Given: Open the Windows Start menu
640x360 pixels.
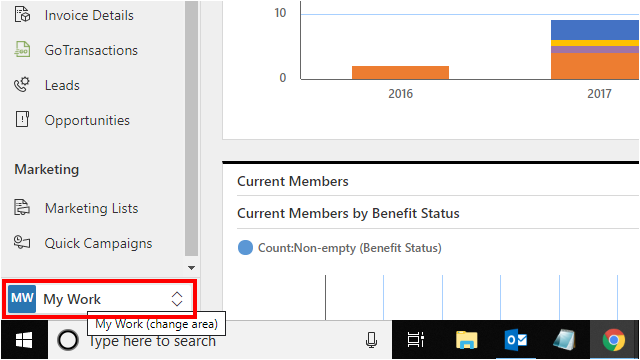Looking at the screenshot, I should [24, 340].
